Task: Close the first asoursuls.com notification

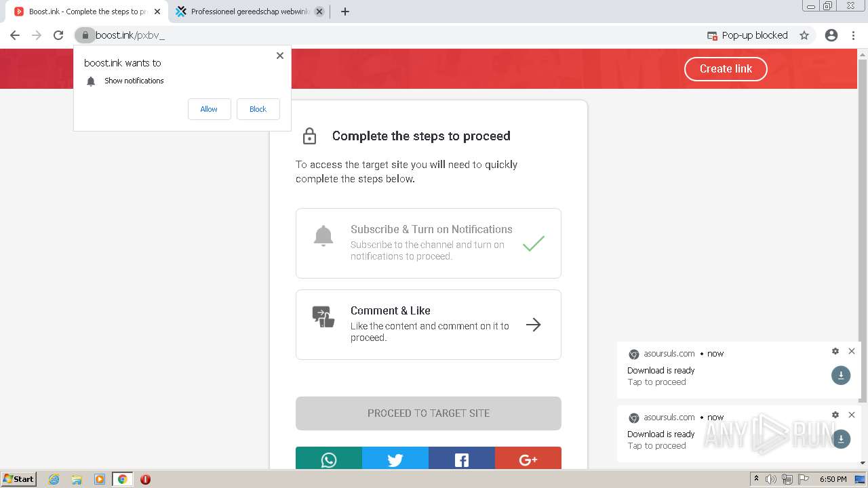Action: coord(852,351)
